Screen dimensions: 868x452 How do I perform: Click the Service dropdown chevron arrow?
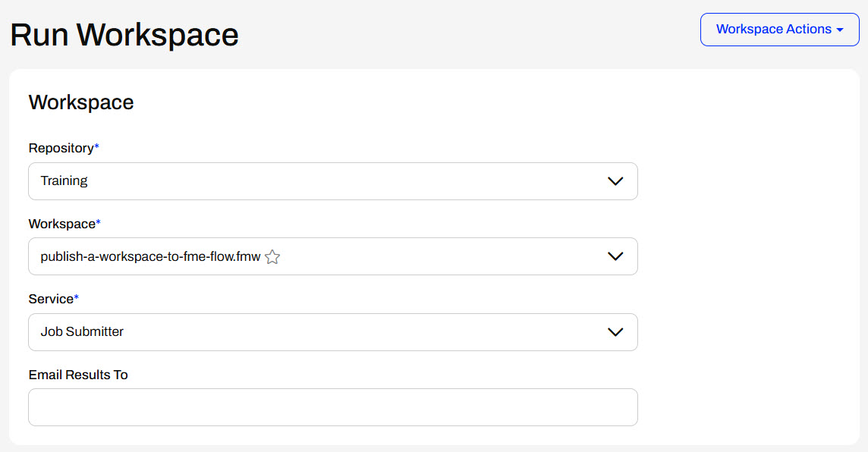(x=615, y=332)
